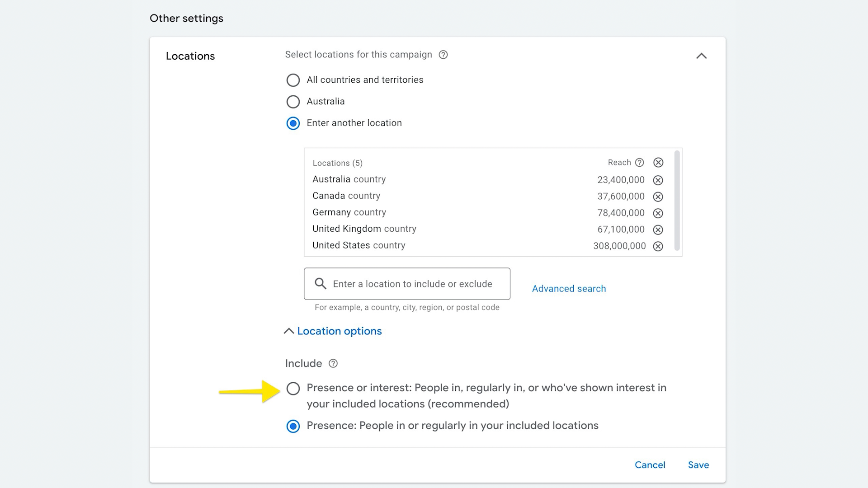The width and height of the screenshot is (868, 488).
Task: Select Presence: People in included locations
Action: (x=293, y=426)
